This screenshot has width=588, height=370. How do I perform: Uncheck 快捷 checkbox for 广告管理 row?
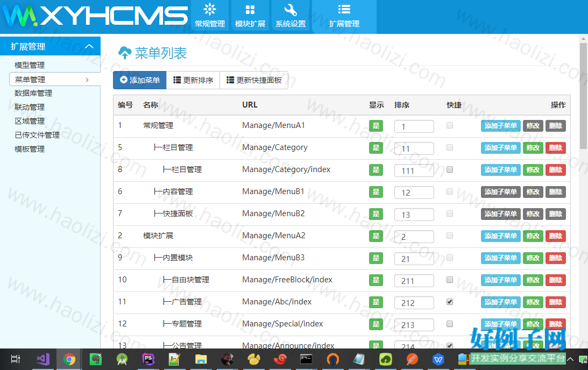click(450, 302)
